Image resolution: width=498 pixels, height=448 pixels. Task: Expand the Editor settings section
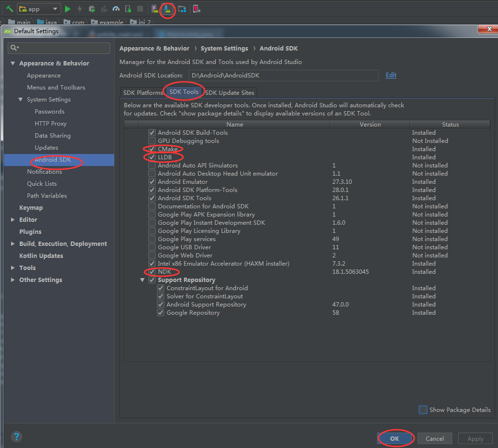(x=13, y=219)
